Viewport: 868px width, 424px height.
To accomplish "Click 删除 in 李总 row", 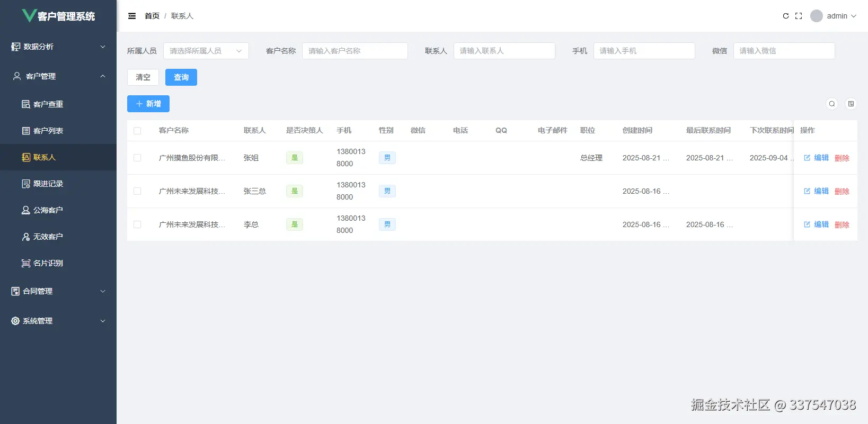I will click(842, 224).
